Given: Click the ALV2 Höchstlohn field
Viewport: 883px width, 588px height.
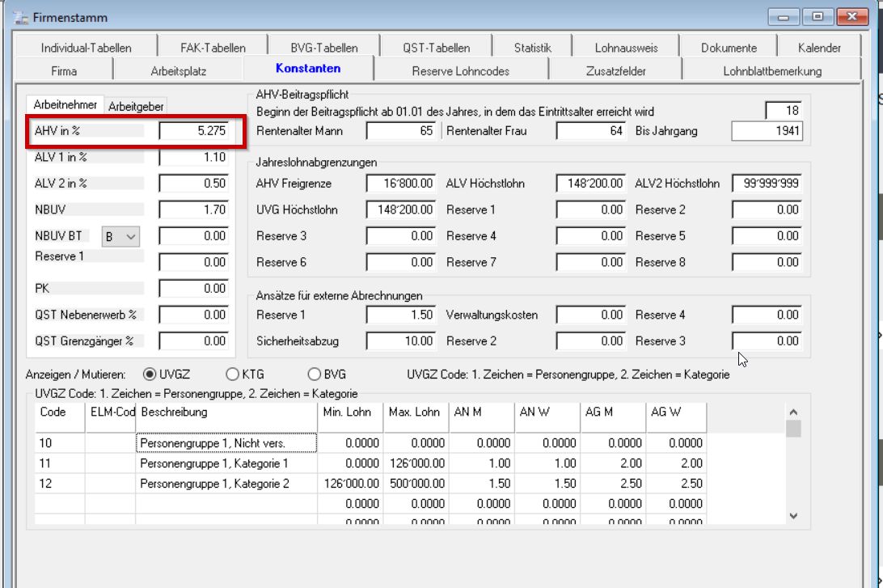Looking at the screenshot, I should tap(767, 183).
